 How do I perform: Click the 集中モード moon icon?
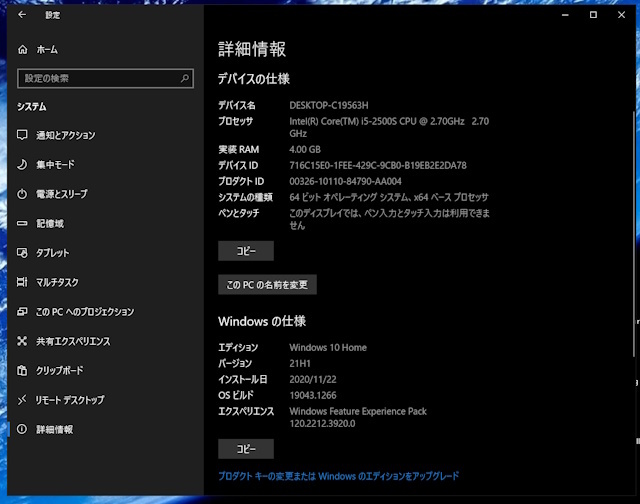tap(22, 164)
